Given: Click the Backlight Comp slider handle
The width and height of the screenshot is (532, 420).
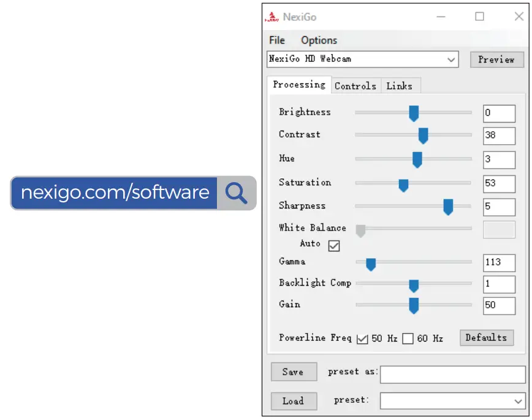Looking at the screenshot, I should (414, 286).
